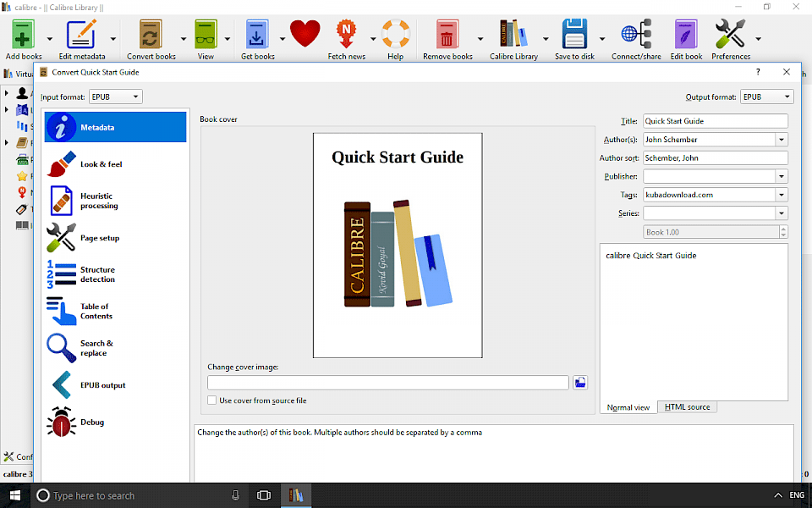
Task: Open the View dropdown arrow
Action: pos(228,39)
